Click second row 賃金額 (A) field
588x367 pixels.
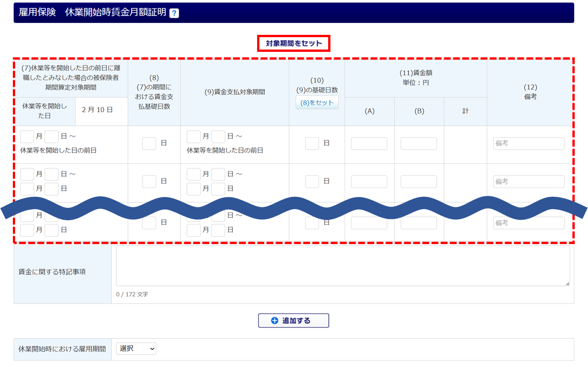click(x=369, y=182)
